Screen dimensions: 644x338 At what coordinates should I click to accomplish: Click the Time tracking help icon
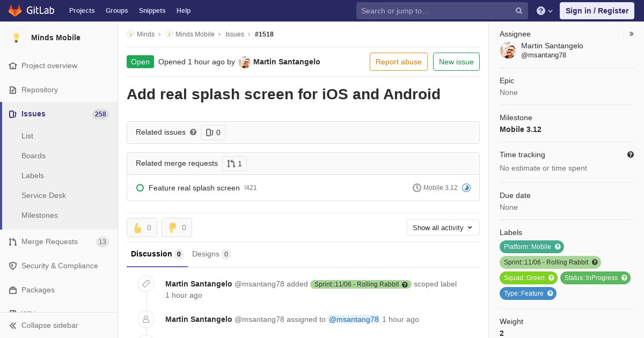pos(631,155)
